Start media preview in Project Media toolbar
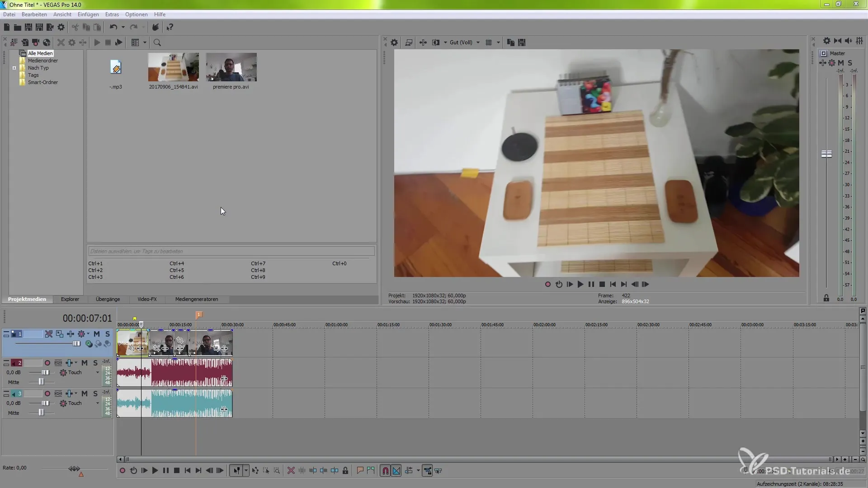 97,42
